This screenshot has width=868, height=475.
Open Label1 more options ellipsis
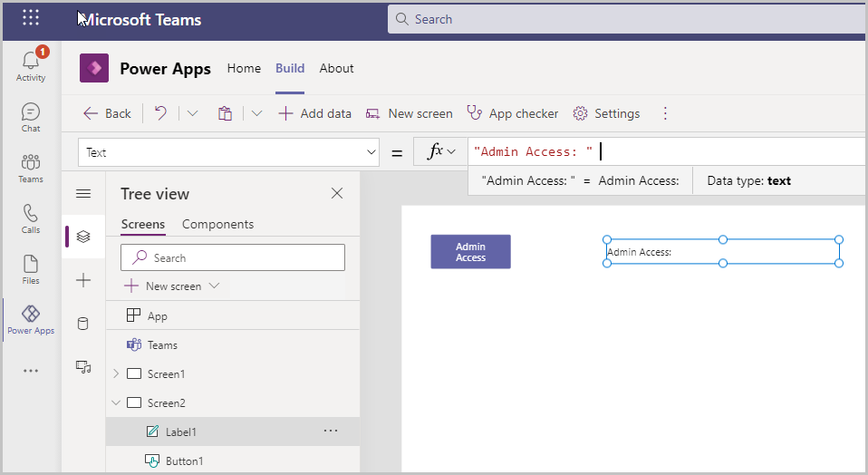[x=331, y=431]
